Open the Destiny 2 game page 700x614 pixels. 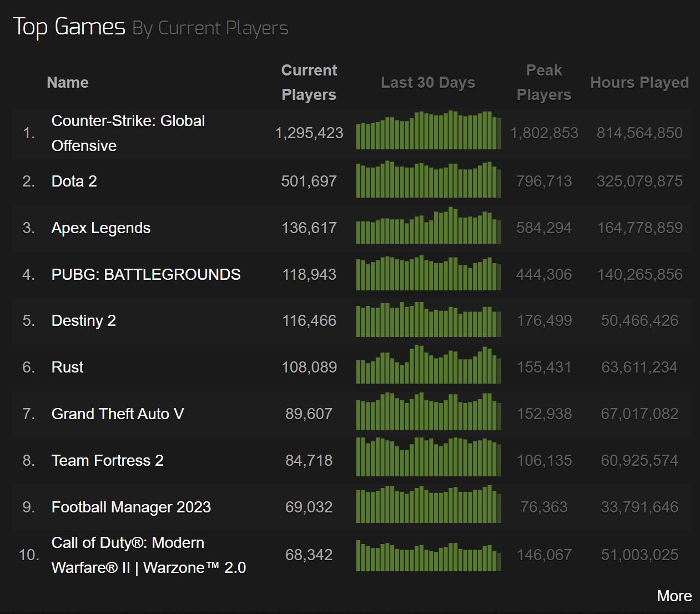point(84,320)
